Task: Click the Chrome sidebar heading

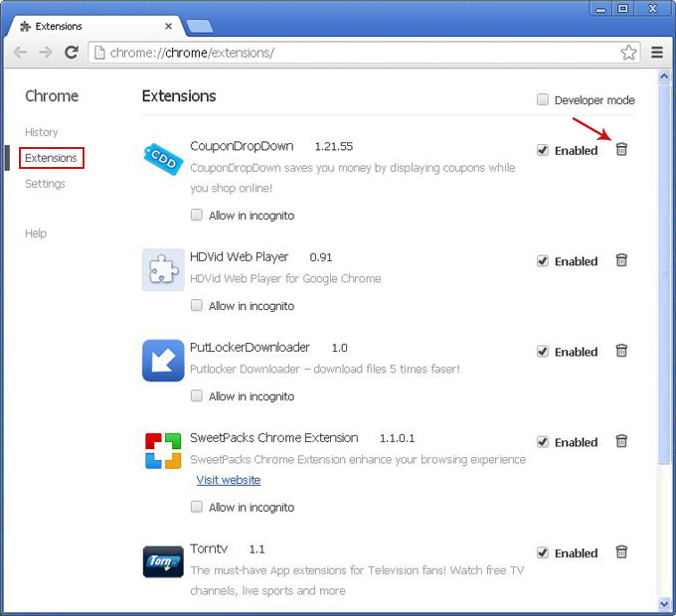Action: [x=52, y=95]
